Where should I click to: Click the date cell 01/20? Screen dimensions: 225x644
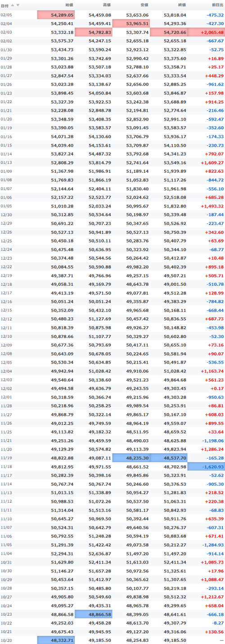pos(6,119)
